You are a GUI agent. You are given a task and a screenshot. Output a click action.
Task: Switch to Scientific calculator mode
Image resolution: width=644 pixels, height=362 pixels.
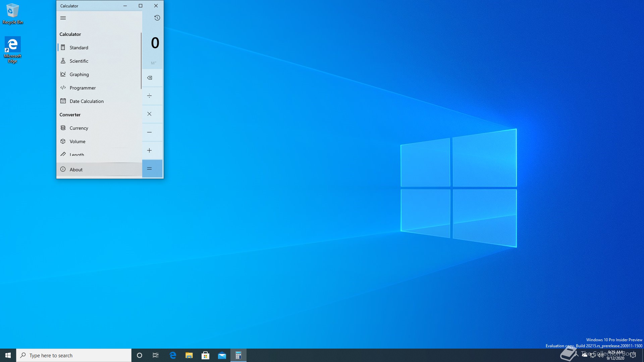pos(79,61)
